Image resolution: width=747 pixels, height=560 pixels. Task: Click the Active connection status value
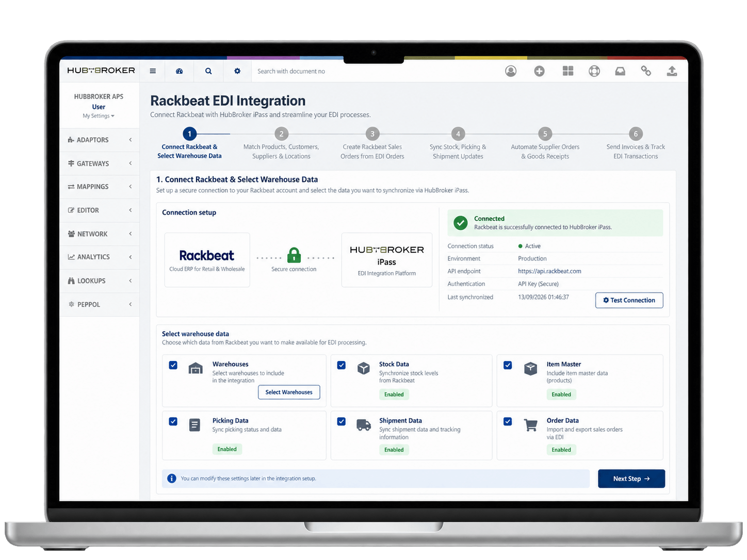click(529, 246)
